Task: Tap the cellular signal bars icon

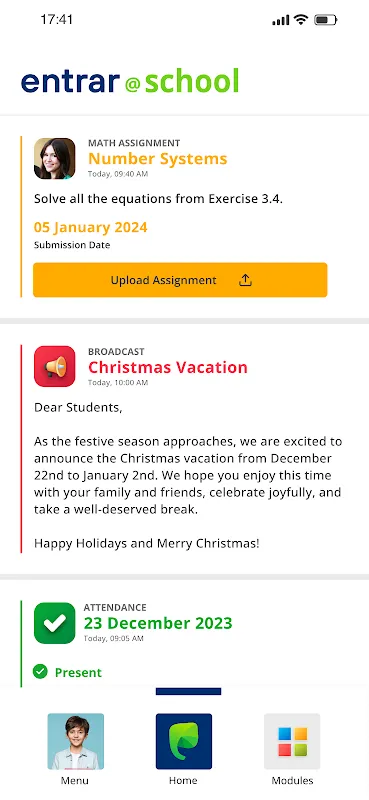Action: (x=281, y=20)
